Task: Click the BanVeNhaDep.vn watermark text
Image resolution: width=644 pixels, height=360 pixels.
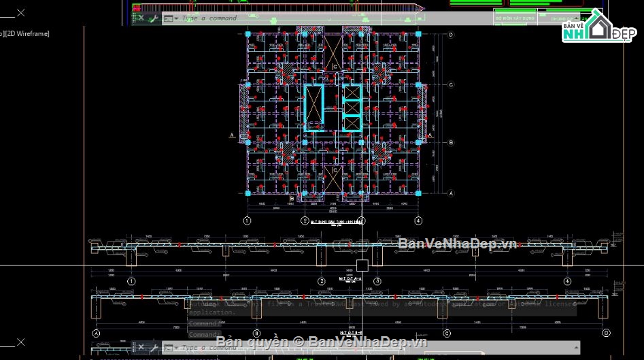Action: tap(457, 244)
